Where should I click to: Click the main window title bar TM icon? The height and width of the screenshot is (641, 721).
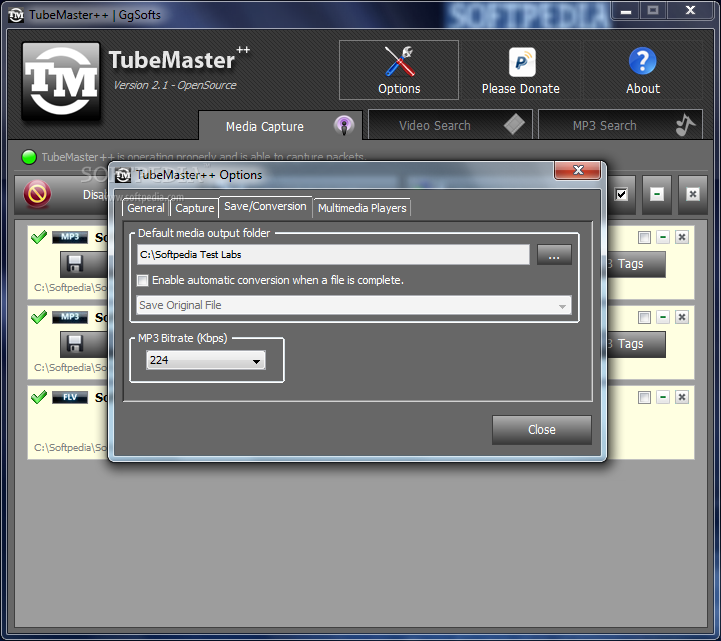pyautogui.click(x=16, y=15)
